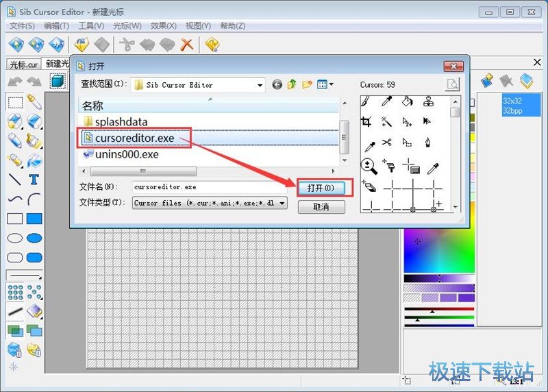548x392 pixels.
Task: Click the scissors cut toolbar icon
Action: (x=127, y=45)
